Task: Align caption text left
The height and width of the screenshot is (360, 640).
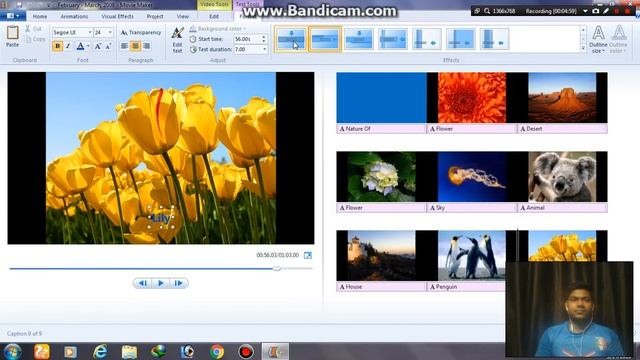Action: [x=124, y=46]
